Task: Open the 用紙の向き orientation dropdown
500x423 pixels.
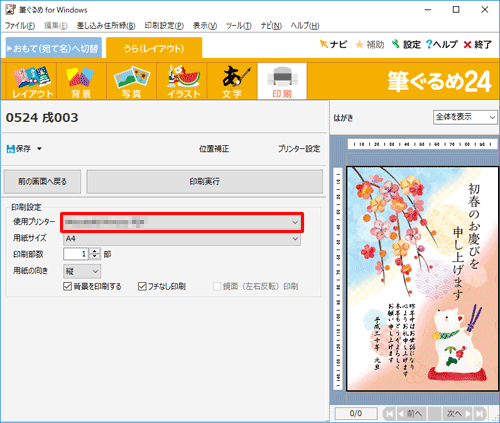Action: coord(82,271)
